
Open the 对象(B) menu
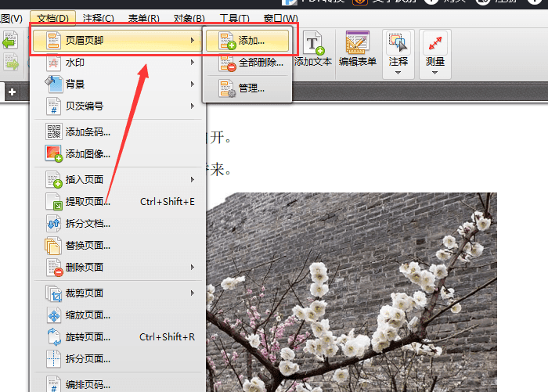(189, 18)
